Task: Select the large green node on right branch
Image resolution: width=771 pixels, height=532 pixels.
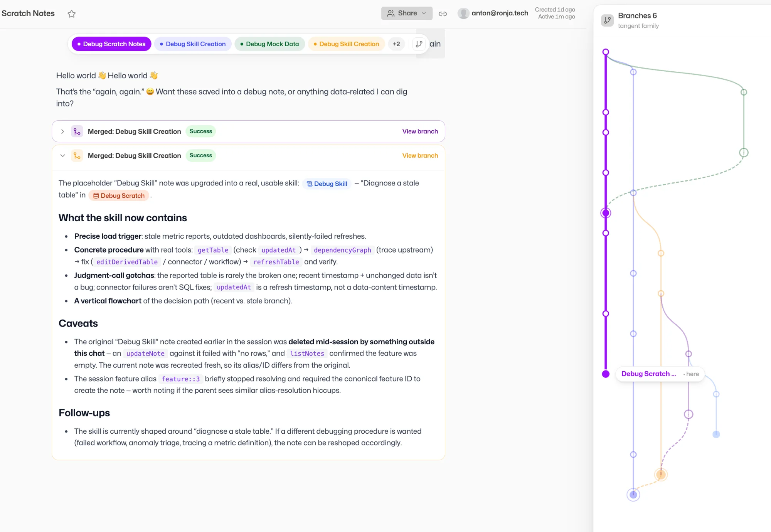Action: (744, 153)
